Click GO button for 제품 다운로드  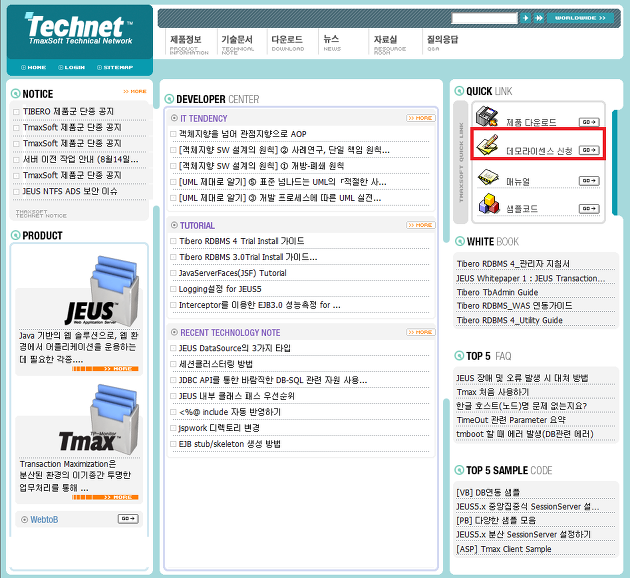click(x=589, y=122)
